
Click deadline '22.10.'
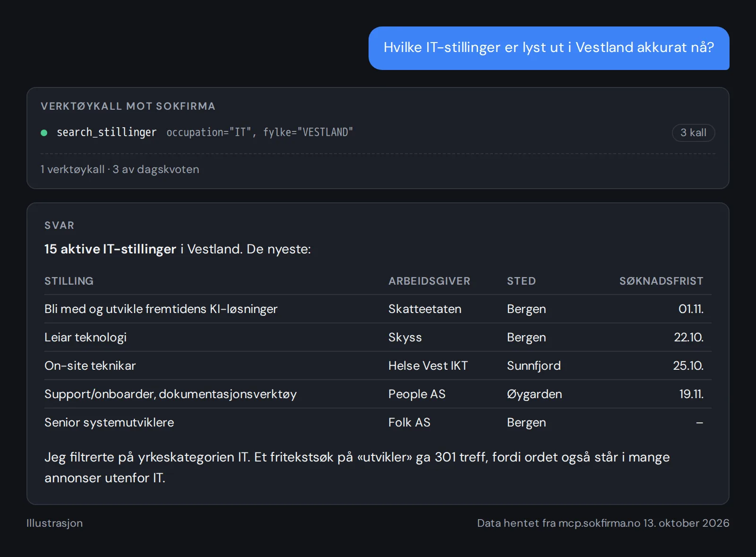pyautogui.click(x=688, y=337)
